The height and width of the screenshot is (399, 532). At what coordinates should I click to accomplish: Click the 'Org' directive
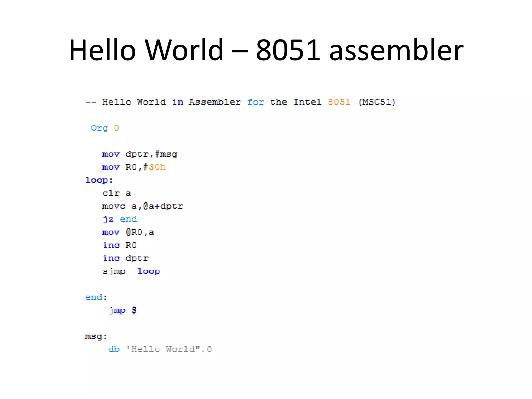(x=99, y=128)
